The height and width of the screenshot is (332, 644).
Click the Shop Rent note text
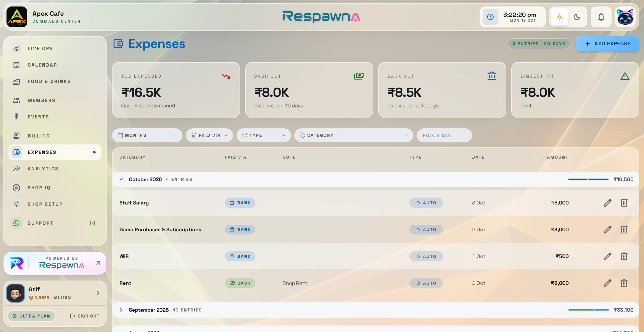click(295, 283)
